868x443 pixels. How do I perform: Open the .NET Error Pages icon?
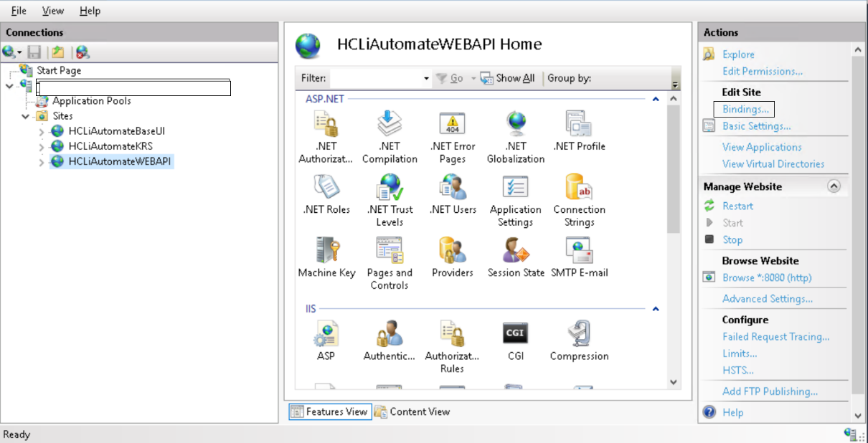click(453, 125)
